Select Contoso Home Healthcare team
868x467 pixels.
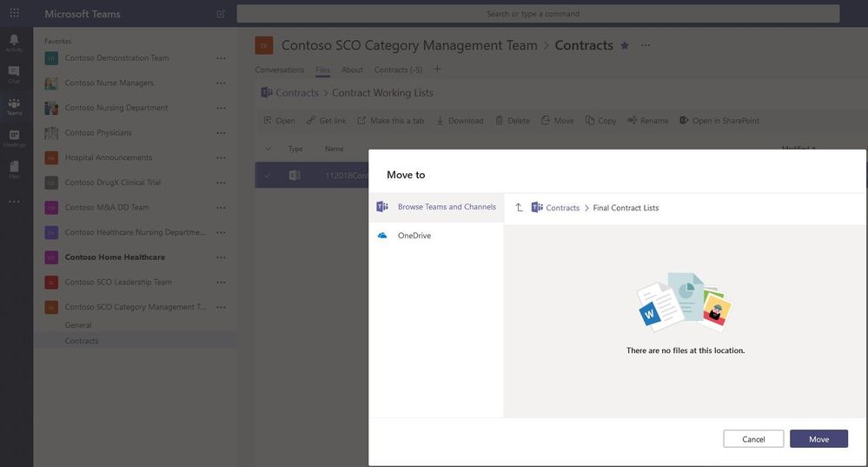click(x=115, y=257)
